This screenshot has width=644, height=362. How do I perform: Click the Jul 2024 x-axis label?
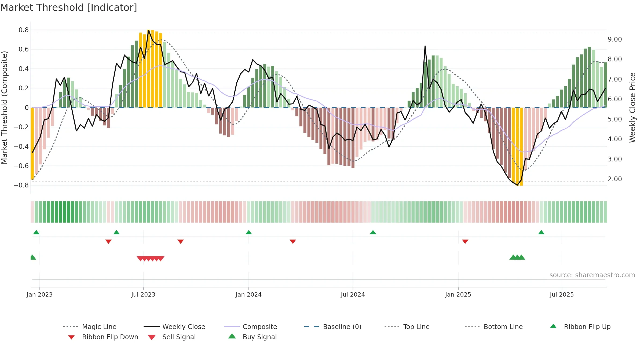point(353,294)
